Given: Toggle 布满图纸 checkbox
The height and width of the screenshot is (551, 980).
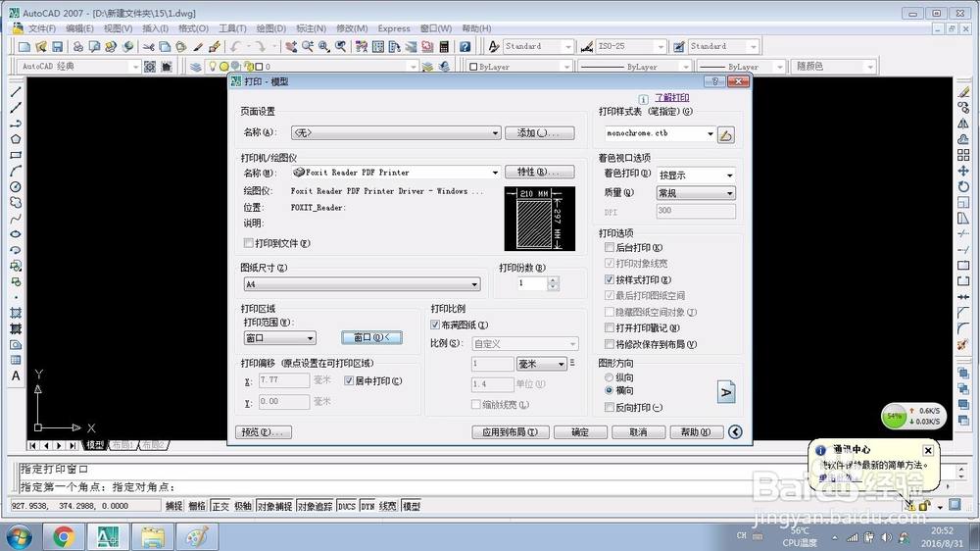Looking at the screenshot, I should 435,325.
